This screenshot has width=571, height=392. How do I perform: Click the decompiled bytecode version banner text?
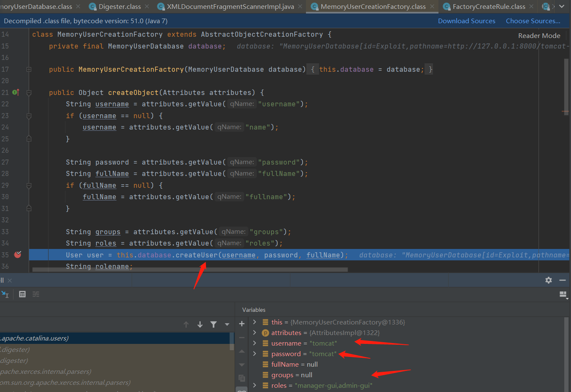[x=86, y=21]
